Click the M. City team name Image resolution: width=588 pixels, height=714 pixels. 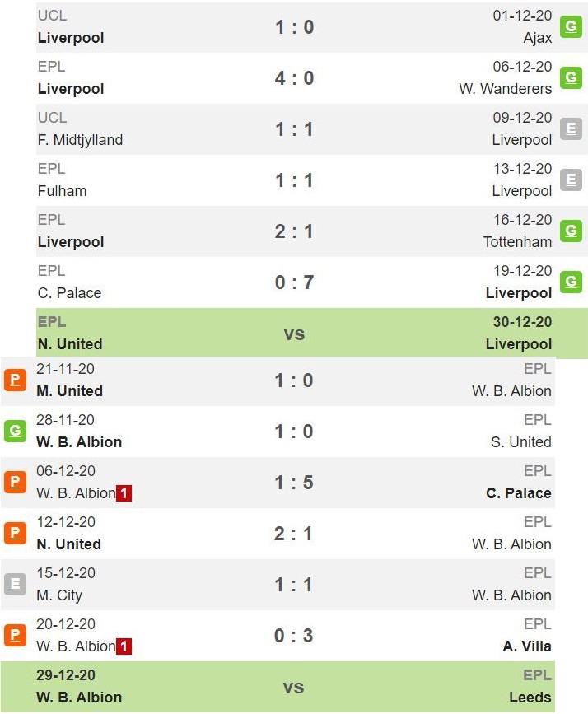tap(59, 595)
